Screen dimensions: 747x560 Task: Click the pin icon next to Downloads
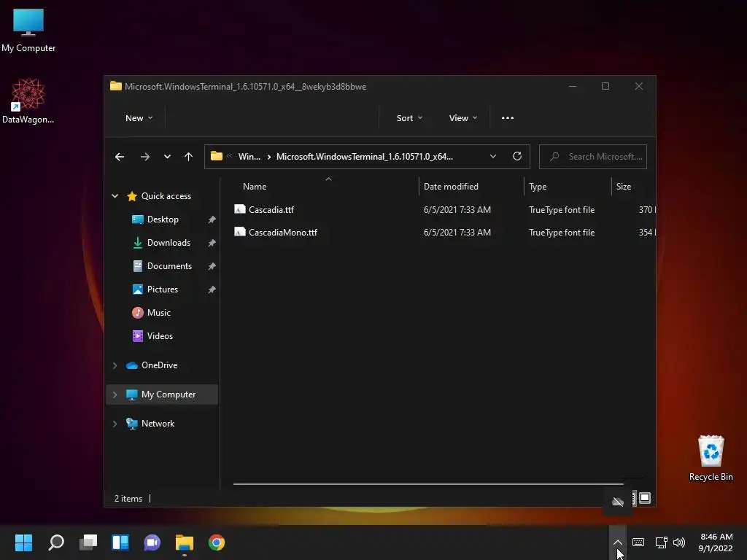pyautogui.click(x=212, y=243)
